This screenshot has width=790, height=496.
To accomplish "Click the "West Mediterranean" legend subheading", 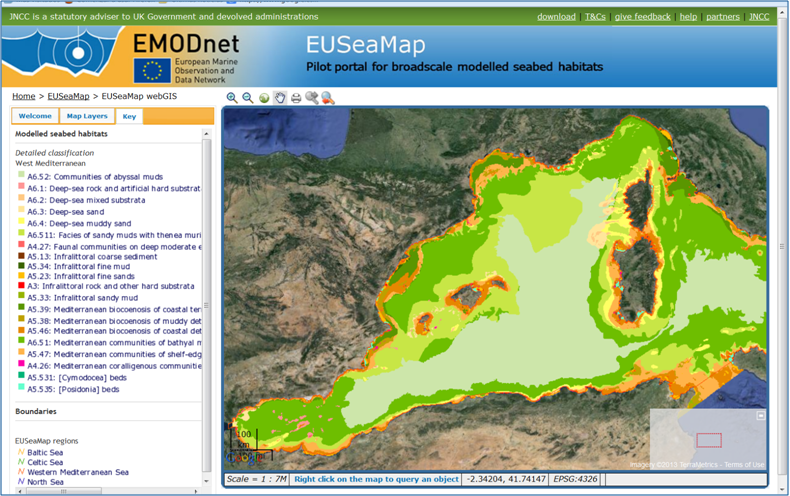I will pos(50,163).
